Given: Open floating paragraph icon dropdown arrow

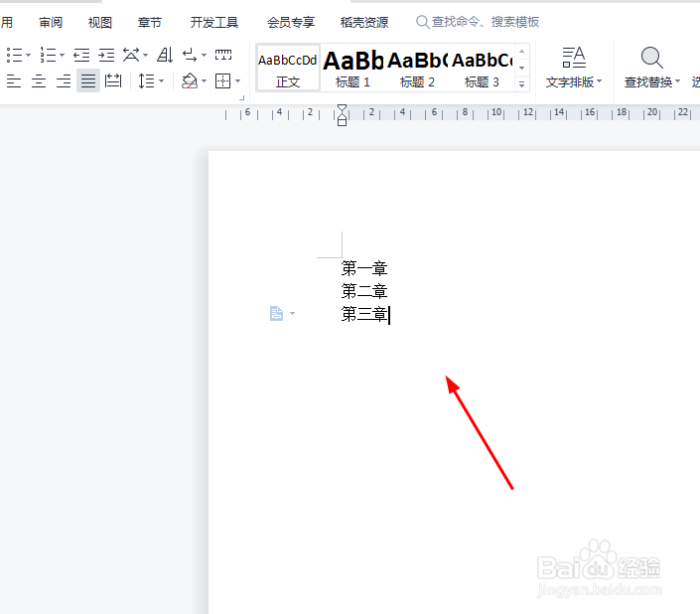Looking at the screenshot, I should tap(292, 314).
